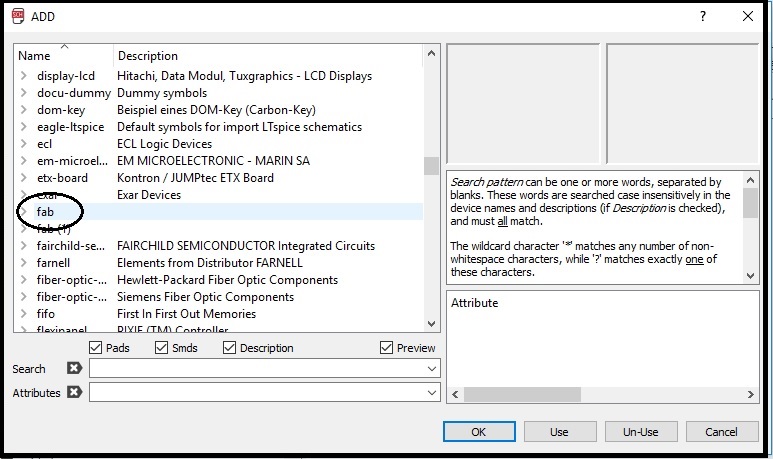Expand the dom-key library
This screenshot has width=773, height=459.
pyautogui.click(x=23, y=109)
